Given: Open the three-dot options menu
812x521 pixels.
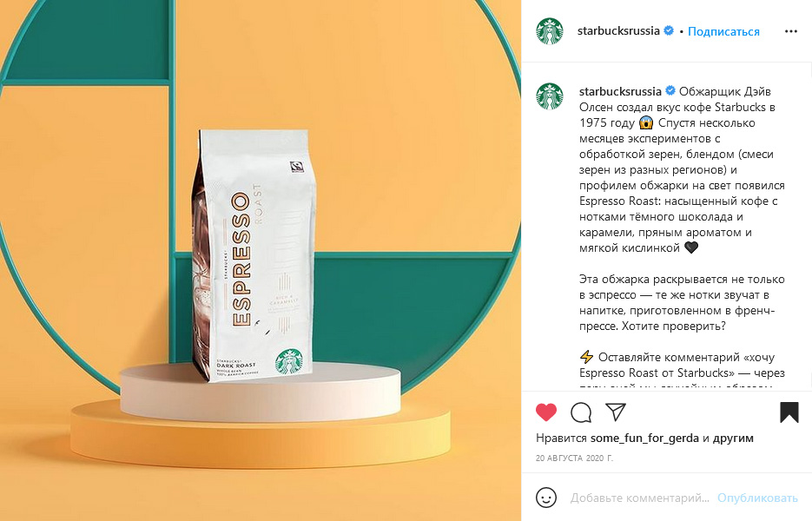Looking at the screenshot, I should coord(791,31).
